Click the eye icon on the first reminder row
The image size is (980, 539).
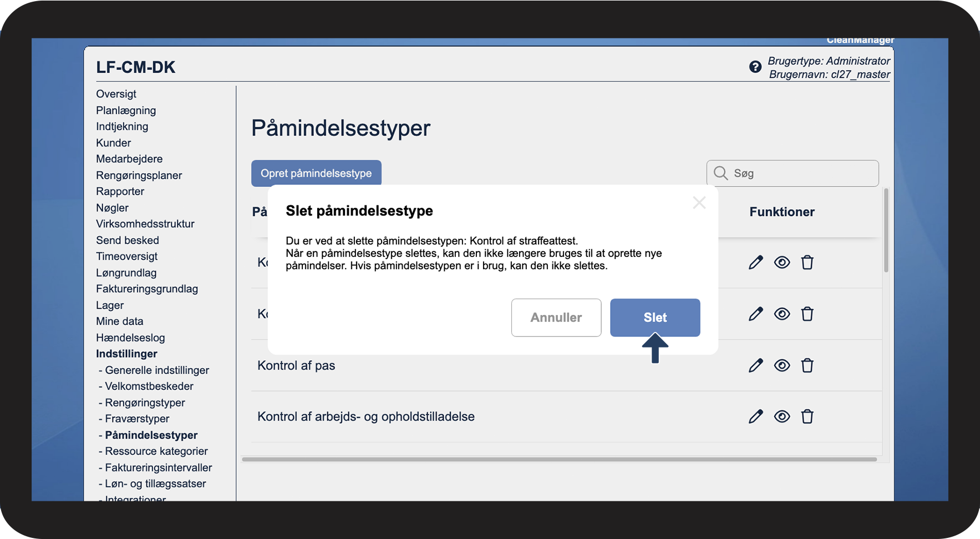[782, 262]
